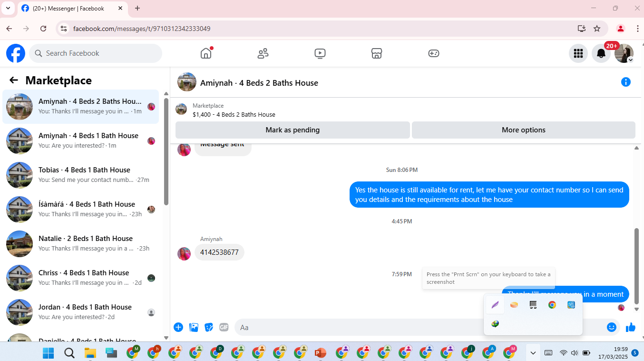Screen dimensions: 644x361
Task: Choose a sticker with the sticker icon
Action: 209,327
